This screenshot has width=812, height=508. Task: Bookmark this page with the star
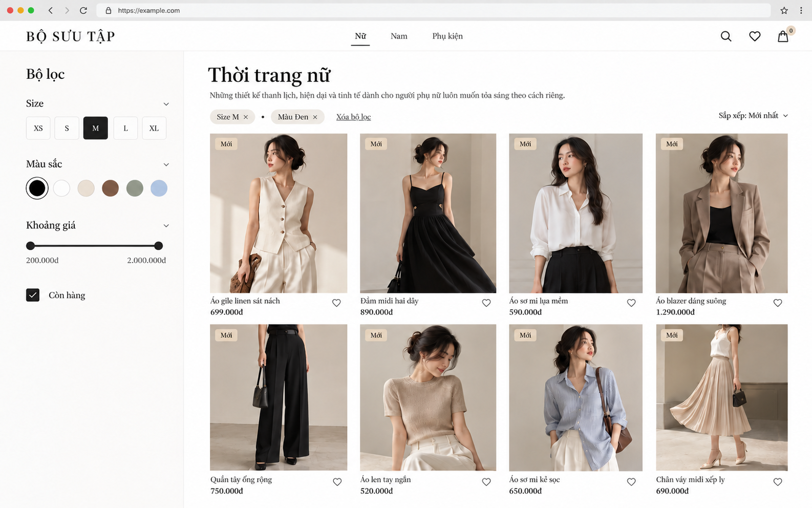[784, 10]
